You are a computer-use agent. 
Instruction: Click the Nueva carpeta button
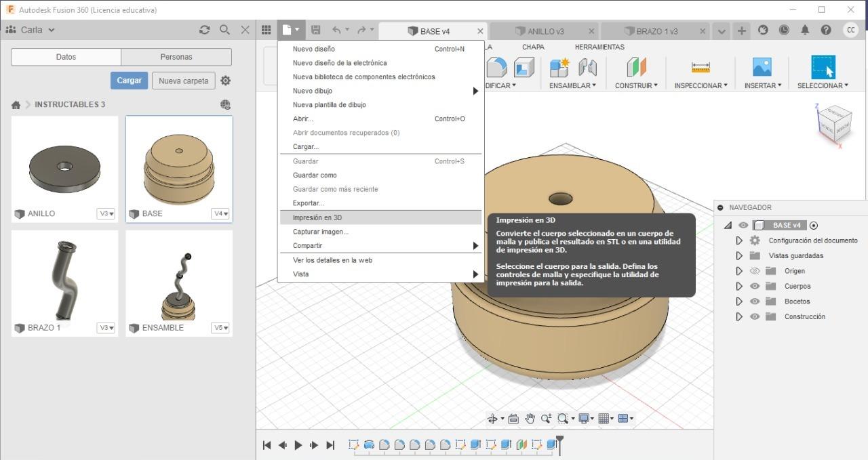183,81
